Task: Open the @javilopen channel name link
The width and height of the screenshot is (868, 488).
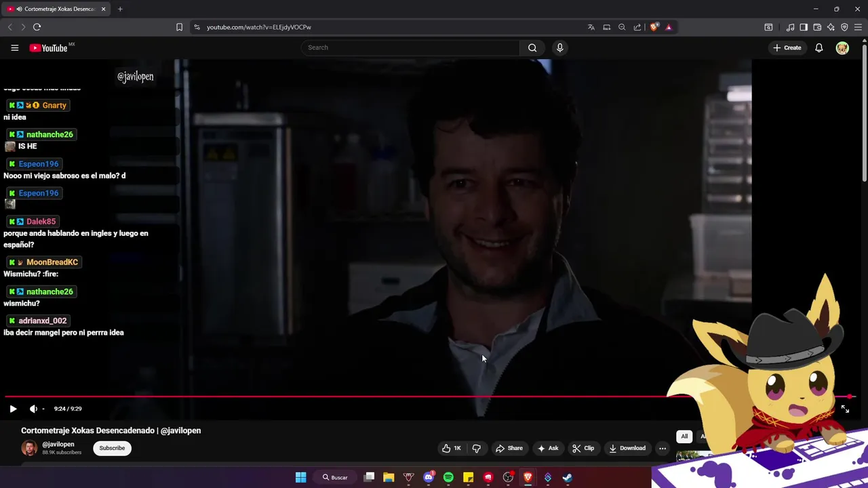Action: [x=58, y=445]
